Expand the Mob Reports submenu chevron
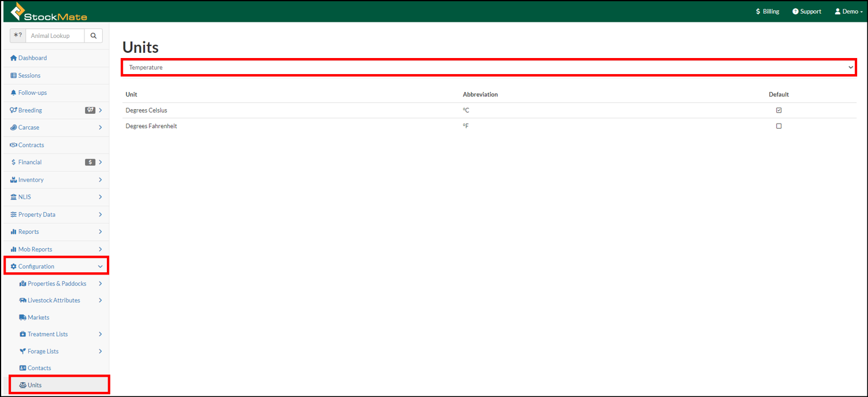Screen dimensions: 868x397 [101, 249]
